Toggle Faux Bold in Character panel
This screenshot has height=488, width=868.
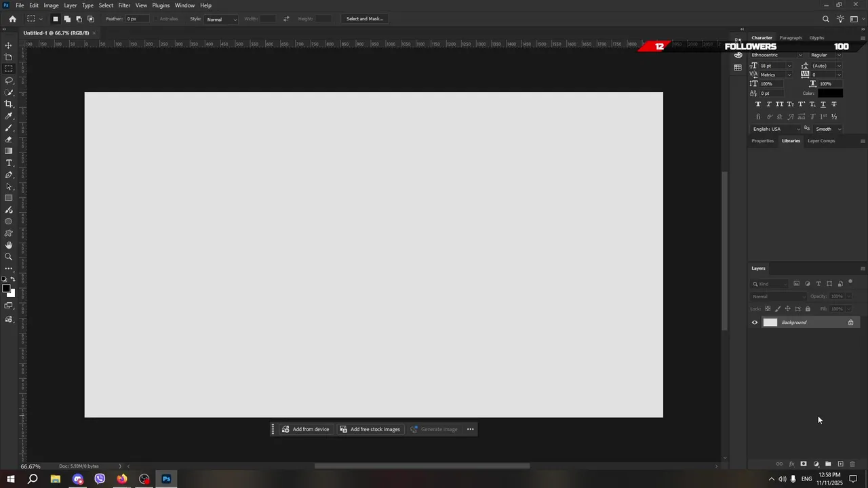(x=758, y=104)
